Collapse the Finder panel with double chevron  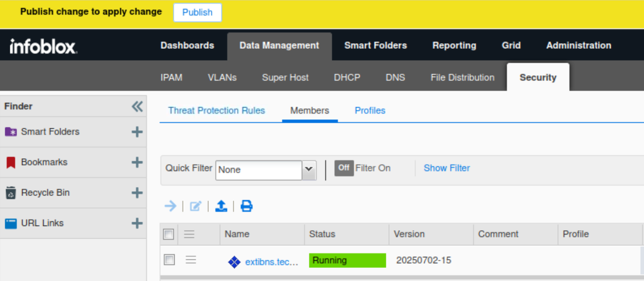click(137, 107)
